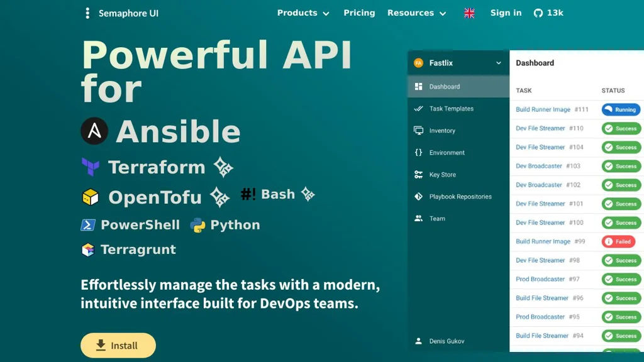This screenshot has height=362, width=644.
Task: Click the Python logo icon
Action: (x=197, y=226)
